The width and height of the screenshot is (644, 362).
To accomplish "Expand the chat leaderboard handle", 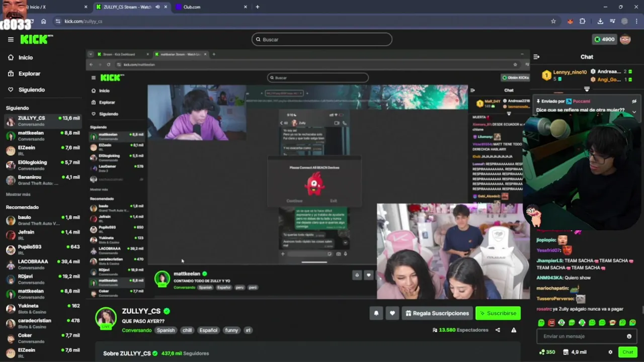I will click(587, 89).
